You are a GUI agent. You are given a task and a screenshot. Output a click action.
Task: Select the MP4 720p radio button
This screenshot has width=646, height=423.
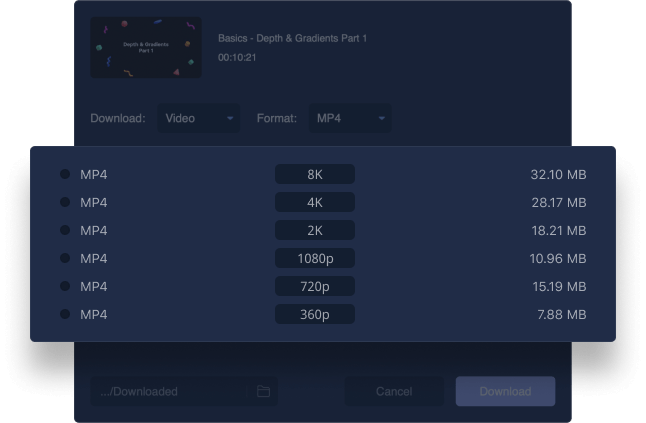pos(65,286)
